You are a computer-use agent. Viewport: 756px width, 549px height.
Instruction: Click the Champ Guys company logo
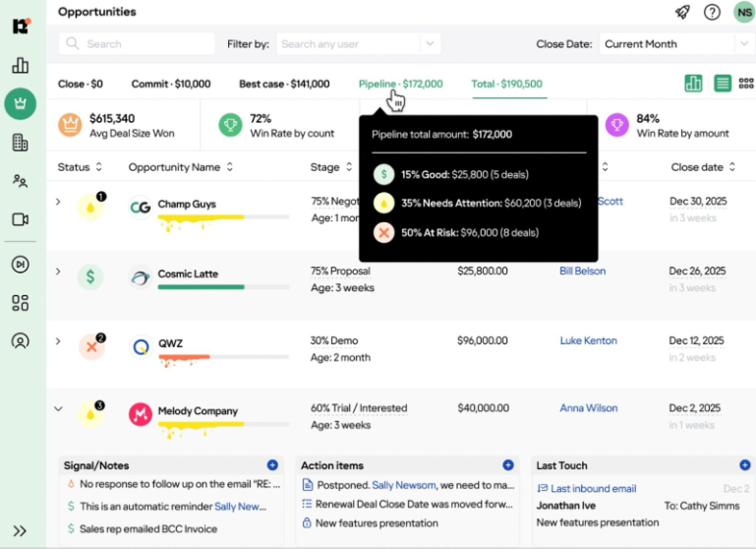tap(141, 208)
